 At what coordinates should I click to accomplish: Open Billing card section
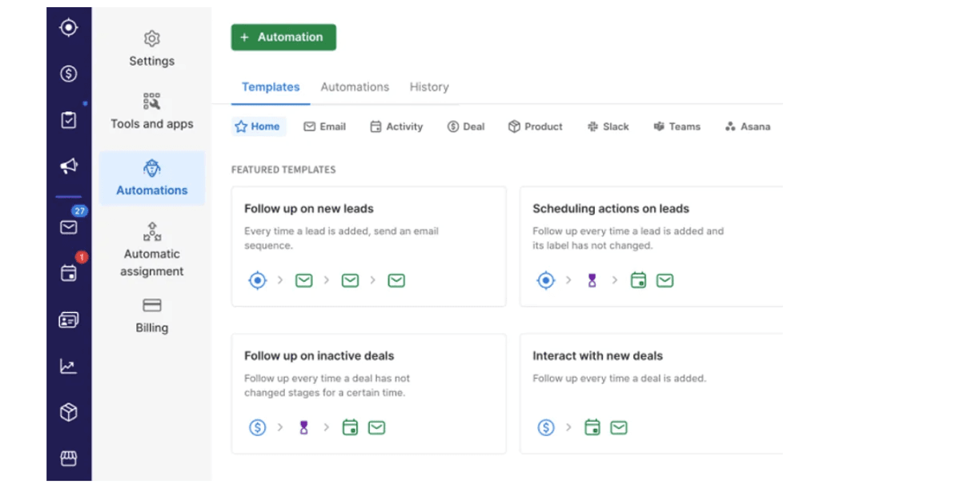(x=152, y=316)
